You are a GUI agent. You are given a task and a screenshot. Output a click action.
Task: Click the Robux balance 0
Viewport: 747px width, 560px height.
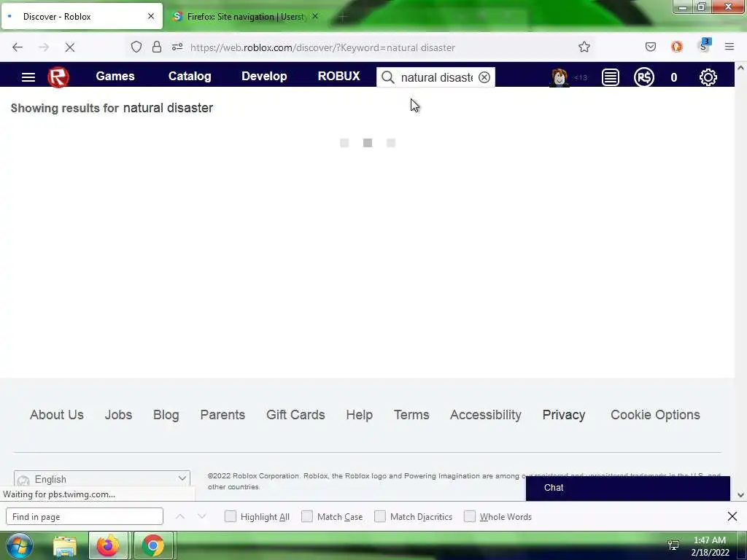(x=673, y=77)
